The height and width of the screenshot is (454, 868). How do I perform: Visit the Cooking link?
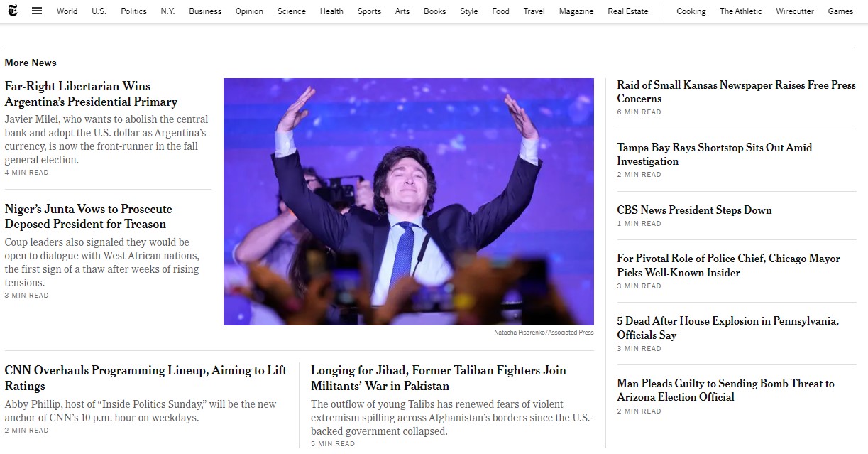(x=691, y=11)
